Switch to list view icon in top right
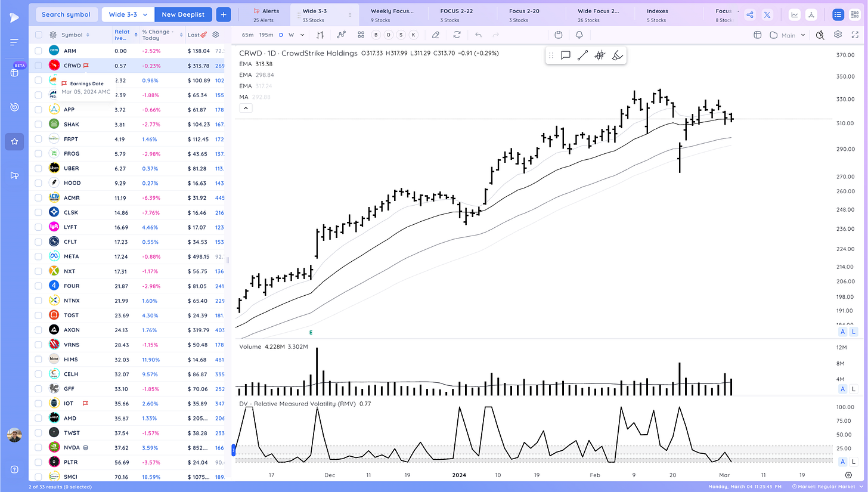 838,15
